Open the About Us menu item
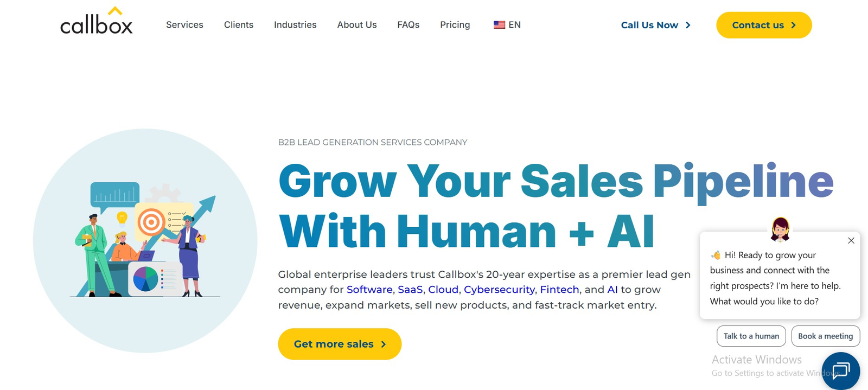The image size is (868, 390). coord(357,25)
